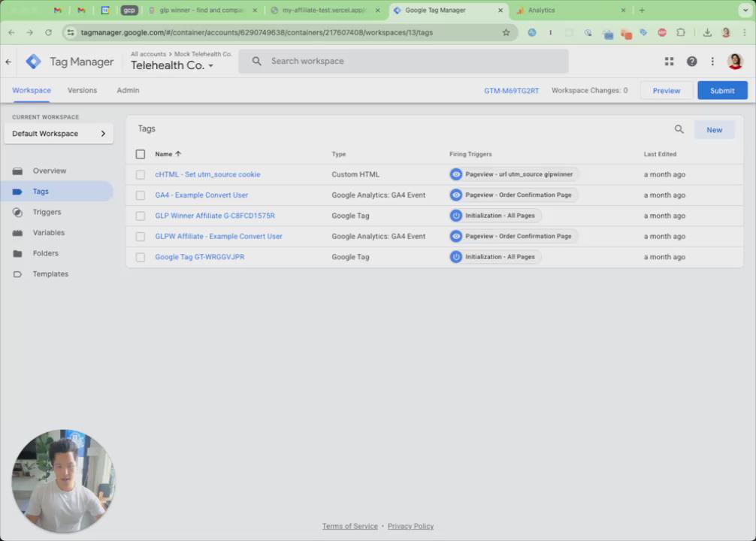Open the Privacy Policy link
The height and width of the screenshot is (541, 756).
click(410, 526)
